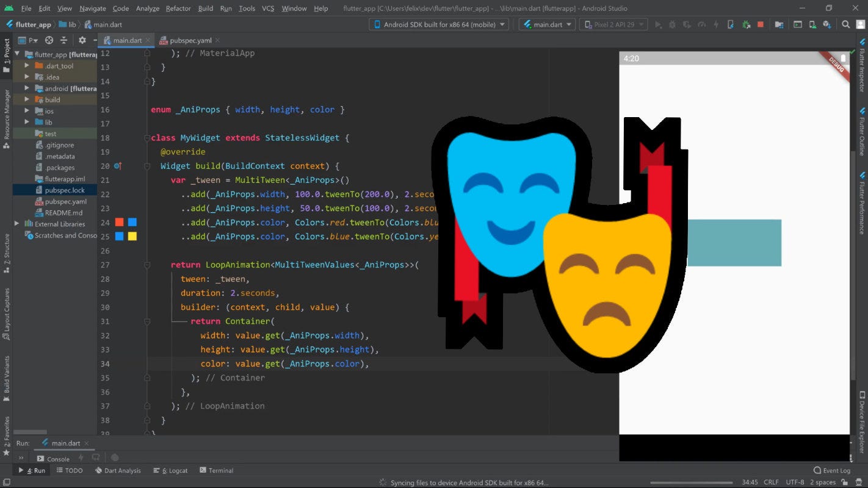Collapse the flutter_app root node
Viewport: 868px width, 488px height.
coord(18,54)
